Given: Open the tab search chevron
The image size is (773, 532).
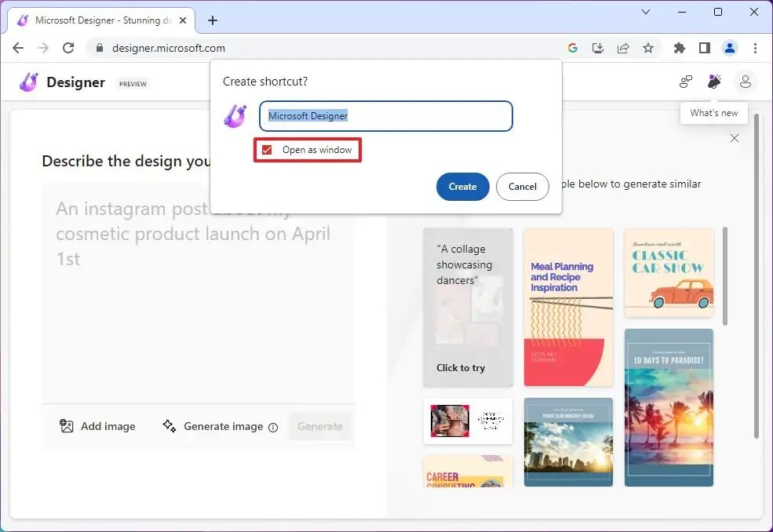Looking at the screenshot, I should tap(646, 12).
